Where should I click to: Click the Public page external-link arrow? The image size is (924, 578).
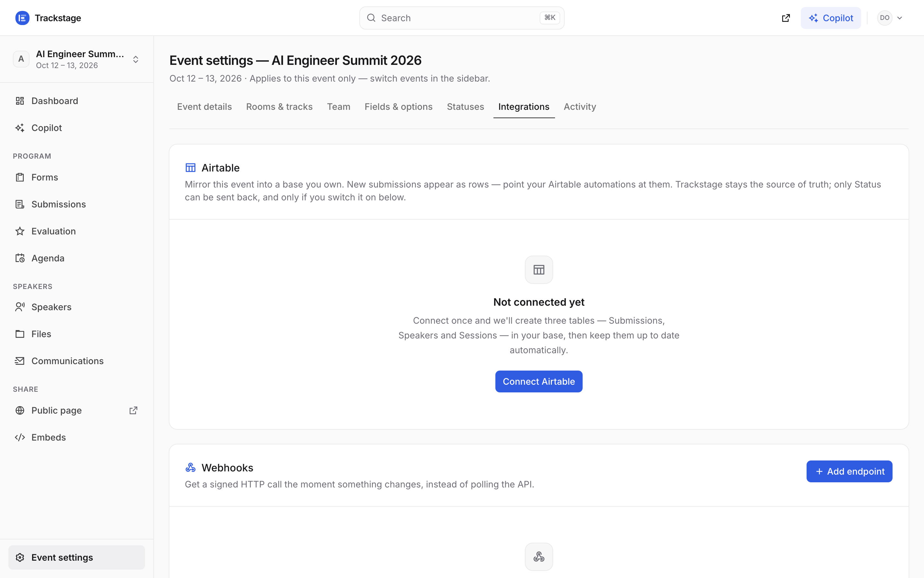133,410
